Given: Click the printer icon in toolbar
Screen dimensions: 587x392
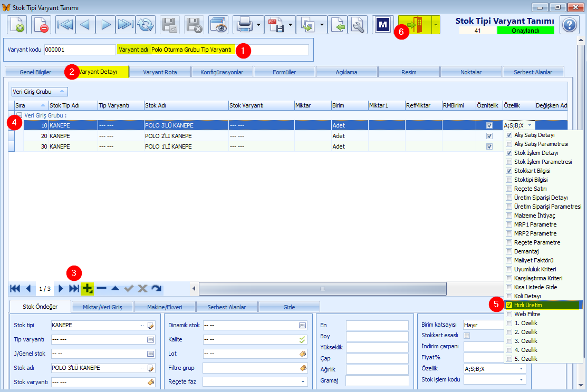Looking at the screenshot, I should tap(245, 25).
